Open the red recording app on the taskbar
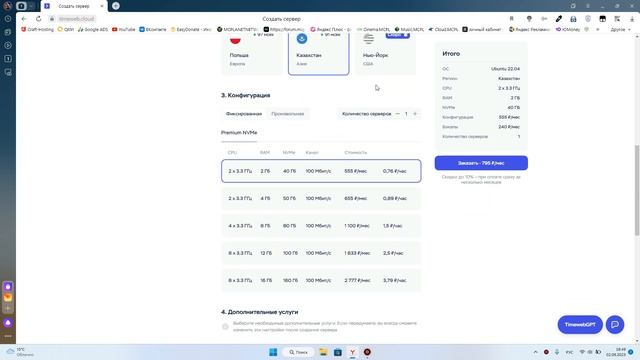 click(367, 352)
